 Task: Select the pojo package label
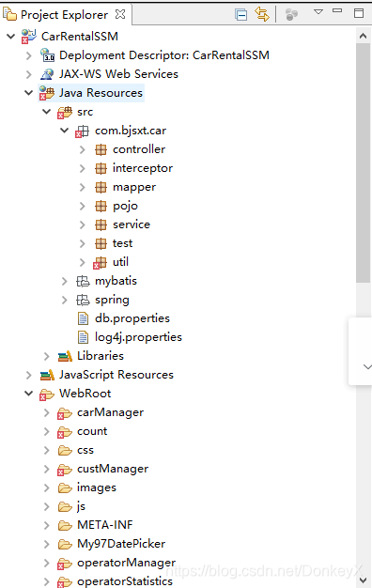(x=125, y=206)
